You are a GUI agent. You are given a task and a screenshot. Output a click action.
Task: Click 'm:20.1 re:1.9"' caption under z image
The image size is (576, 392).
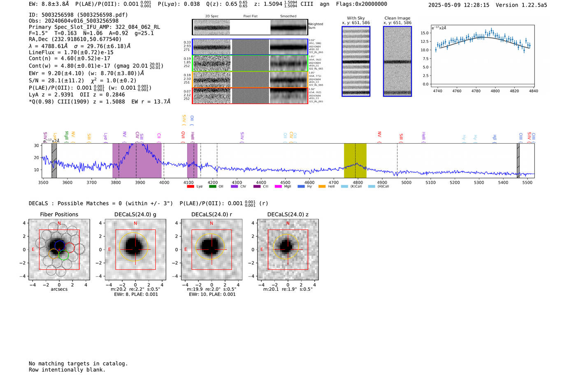[x=288, y=289]
